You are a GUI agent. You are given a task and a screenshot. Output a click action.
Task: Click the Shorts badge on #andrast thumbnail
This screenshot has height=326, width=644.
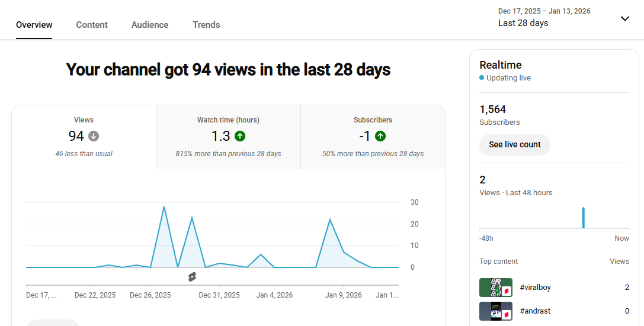coord(507,315)
